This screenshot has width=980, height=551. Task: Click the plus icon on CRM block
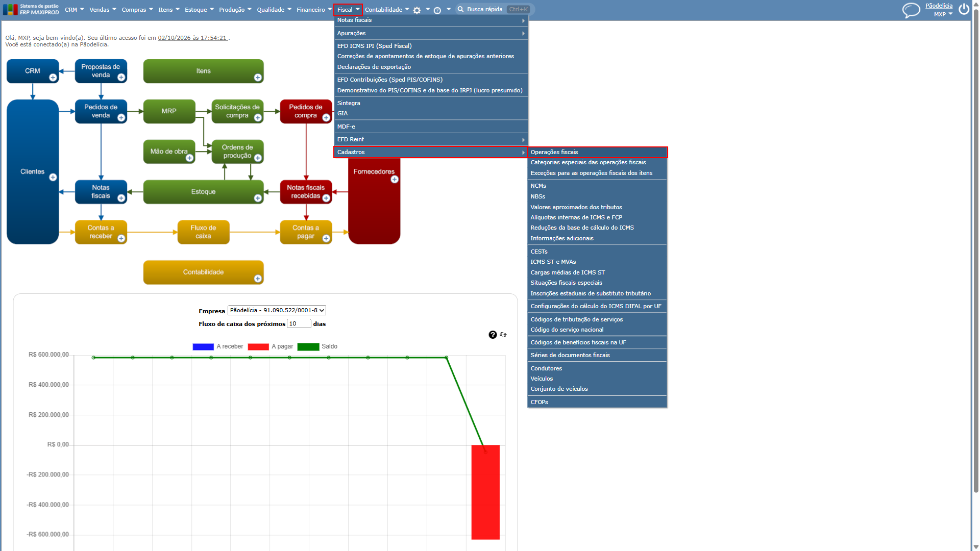tap(53, 78)
